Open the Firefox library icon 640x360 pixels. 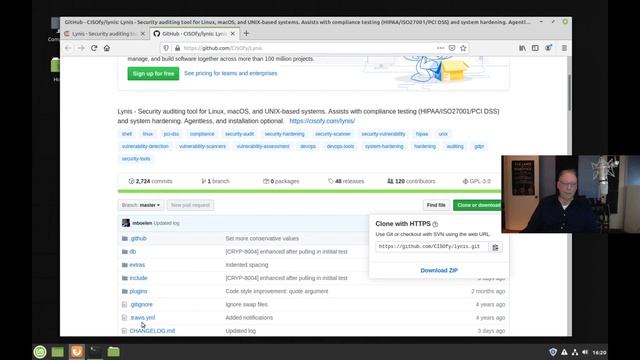click(522, 48)
